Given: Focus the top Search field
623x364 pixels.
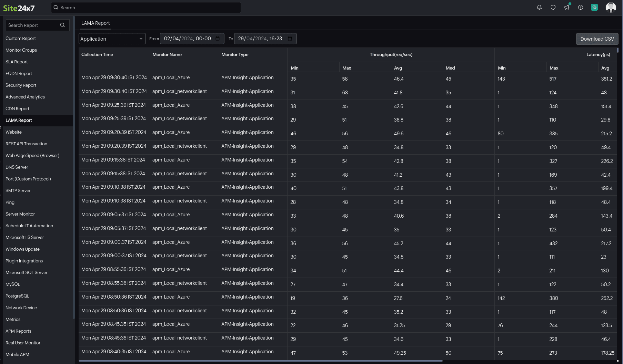Looking at the screenshot, I should pos(146,8).
